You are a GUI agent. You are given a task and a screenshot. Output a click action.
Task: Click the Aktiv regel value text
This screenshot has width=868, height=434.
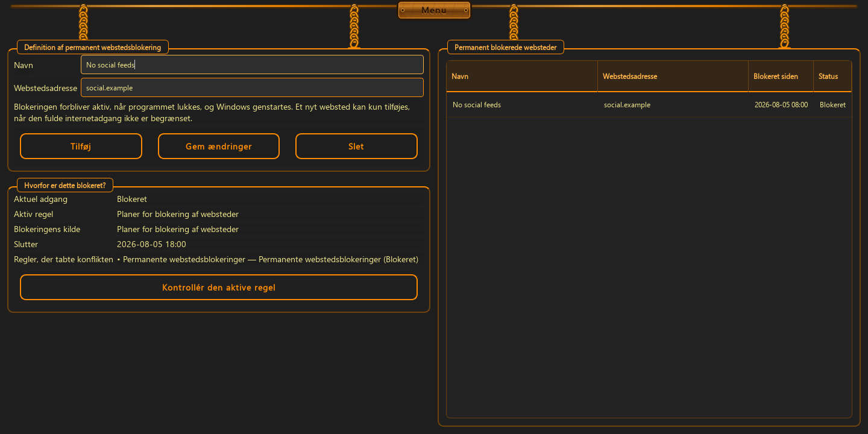click(x=178, y=215)
